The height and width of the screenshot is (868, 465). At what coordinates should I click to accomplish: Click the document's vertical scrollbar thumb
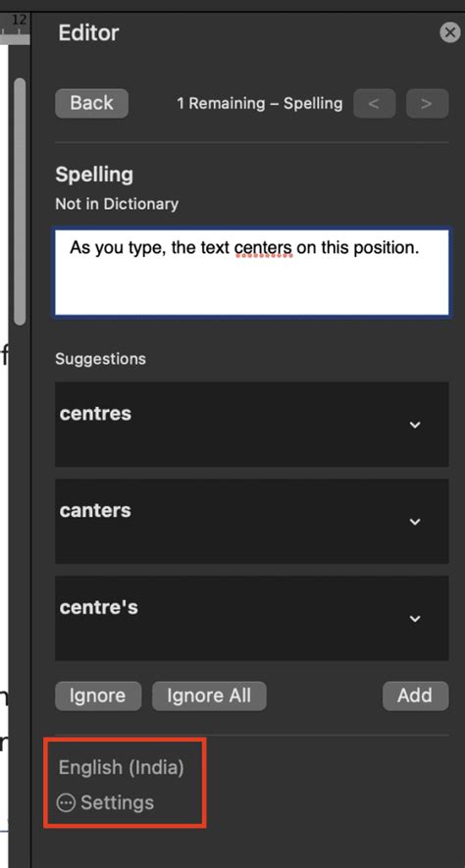(20, 201)
